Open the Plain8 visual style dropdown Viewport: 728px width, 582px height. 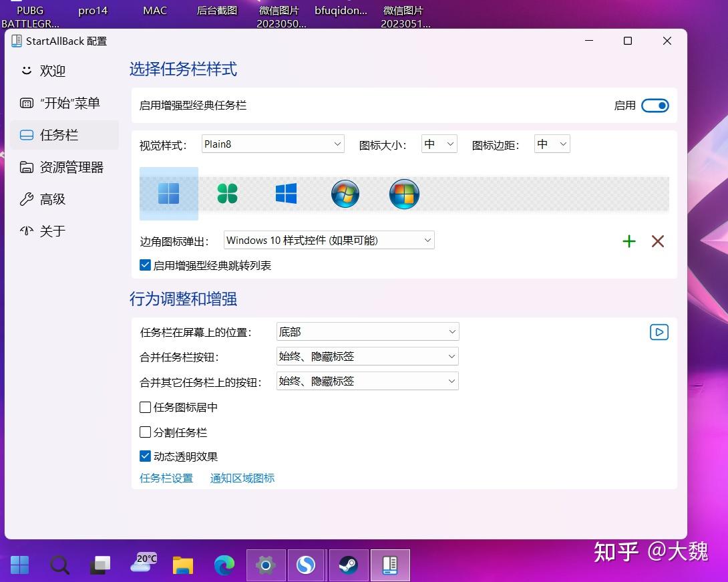[272, 144]
